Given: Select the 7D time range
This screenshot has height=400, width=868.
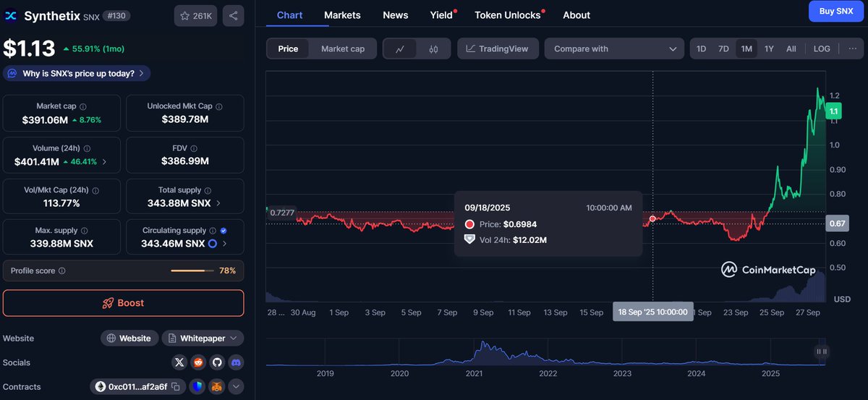Looking at the screenshot, I should 723,48.
